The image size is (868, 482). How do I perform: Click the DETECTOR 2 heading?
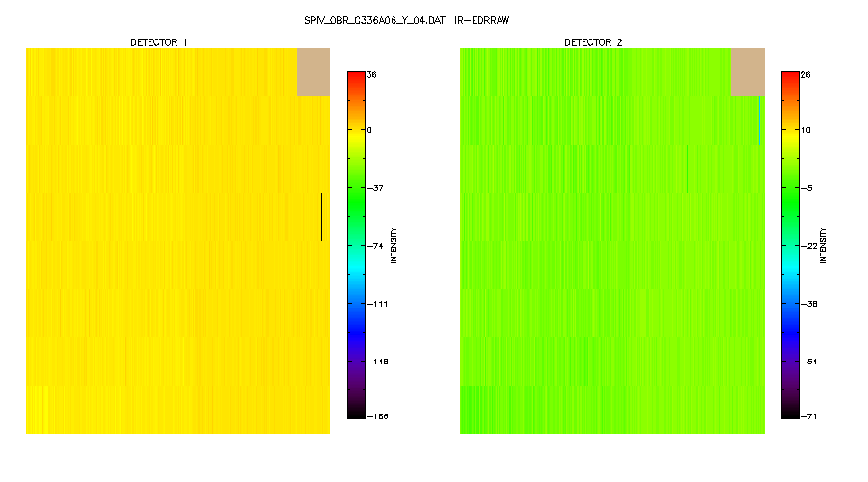[x=593, y=42]
